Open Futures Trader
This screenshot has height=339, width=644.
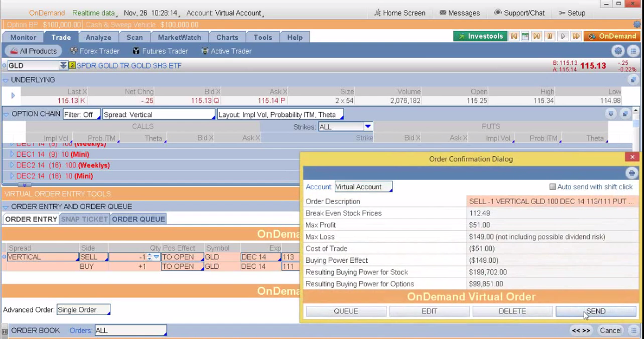coord(160,51)
